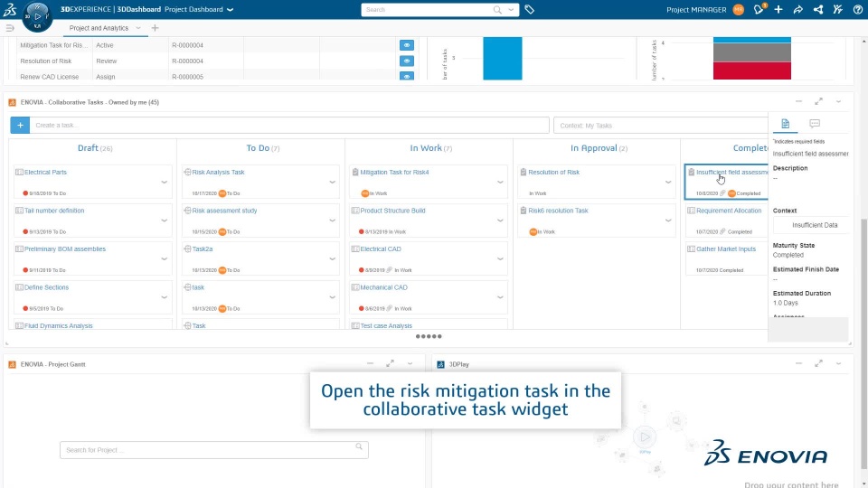Open the Mitigation Task for Risk4 task
This screenshot has height=488, width=868.
[394, 172]
